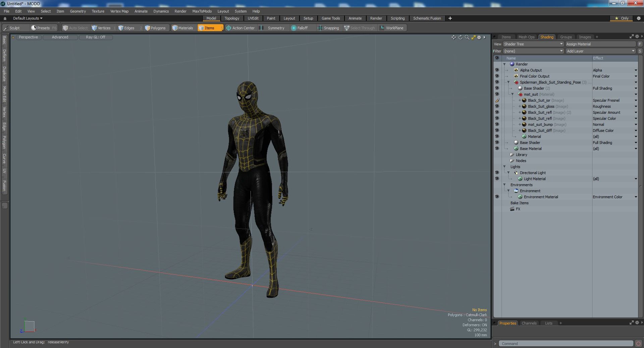Viewport: 644px width, 348px height.
Task: Open viewport settings gear icon
Action: (479, 37)
